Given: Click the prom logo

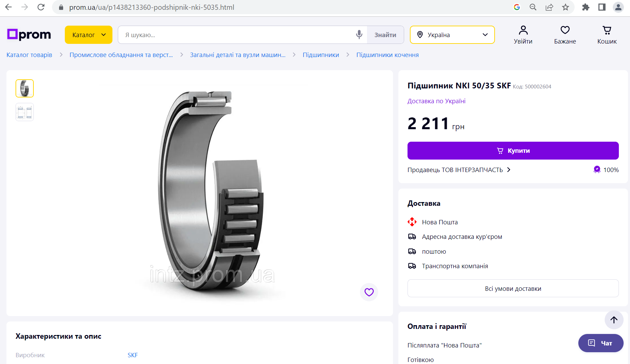Looking at the screenshot, I should pos(29,34).
